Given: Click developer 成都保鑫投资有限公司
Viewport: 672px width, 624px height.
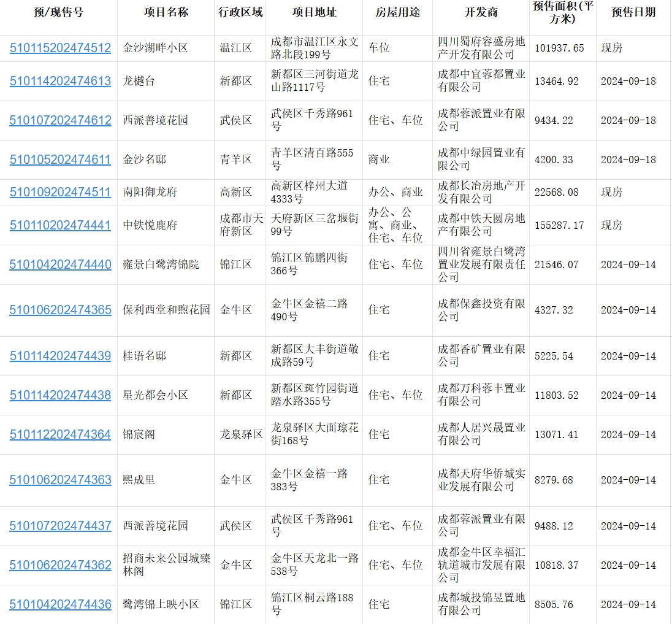Looking at the screenshot, I should pos(481,310).
